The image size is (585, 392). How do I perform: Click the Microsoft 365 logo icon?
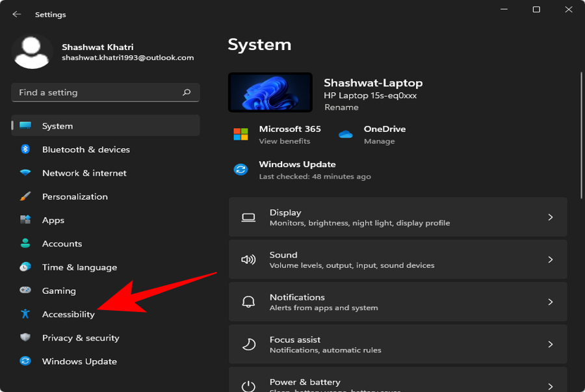coord(240,134)
